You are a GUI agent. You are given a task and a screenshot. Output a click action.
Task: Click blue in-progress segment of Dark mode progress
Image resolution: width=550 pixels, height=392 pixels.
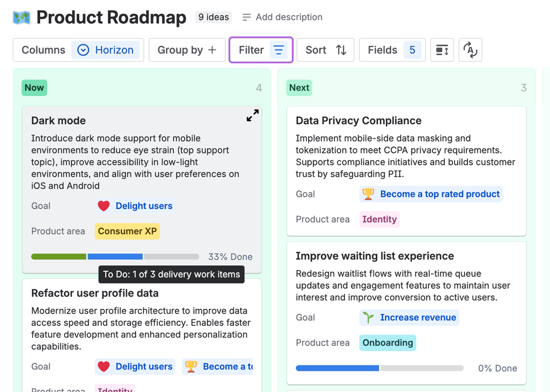coord(115,257)
